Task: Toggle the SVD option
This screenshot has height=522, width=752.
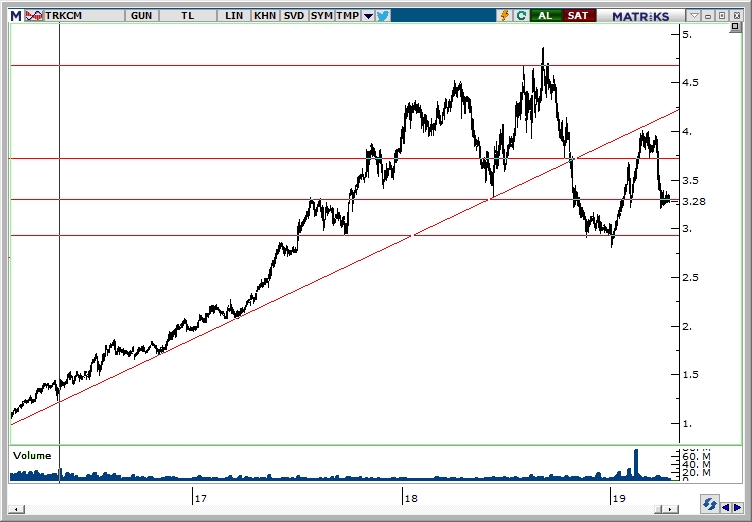Action: pyautogui.click(x=294, y=16)
